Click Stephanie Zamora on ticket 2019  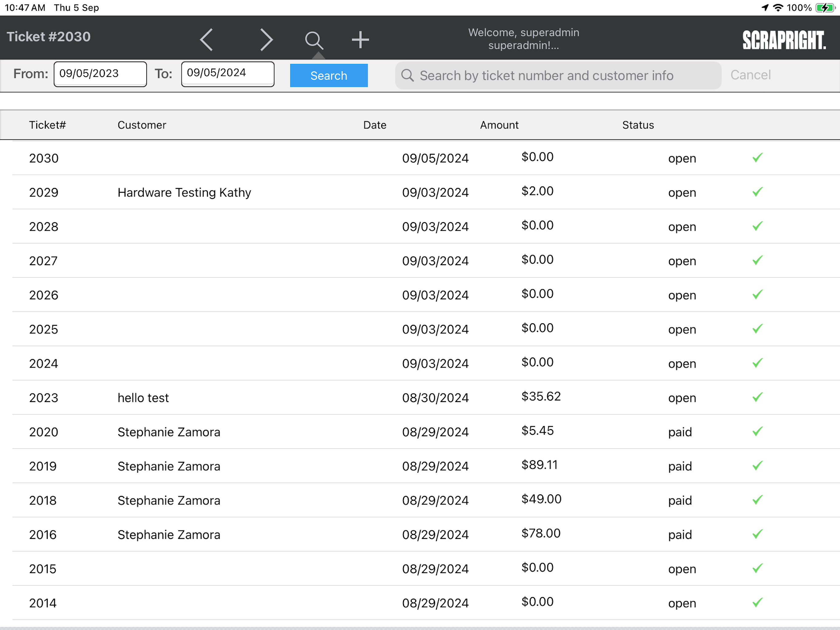click(168, 466)
